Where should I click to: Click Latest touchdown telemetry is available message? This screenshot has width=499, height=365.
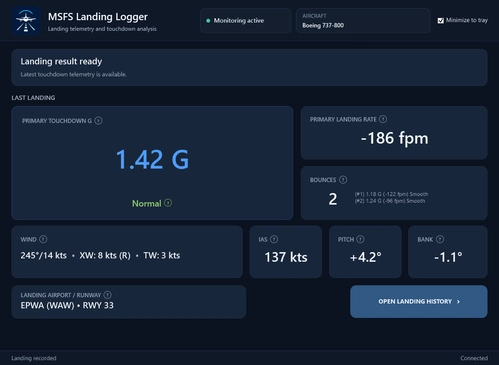click(74, 74)
